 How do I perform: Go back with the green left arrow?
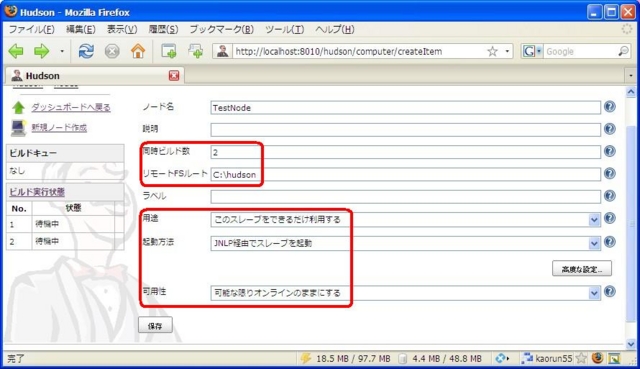[16, 51]
